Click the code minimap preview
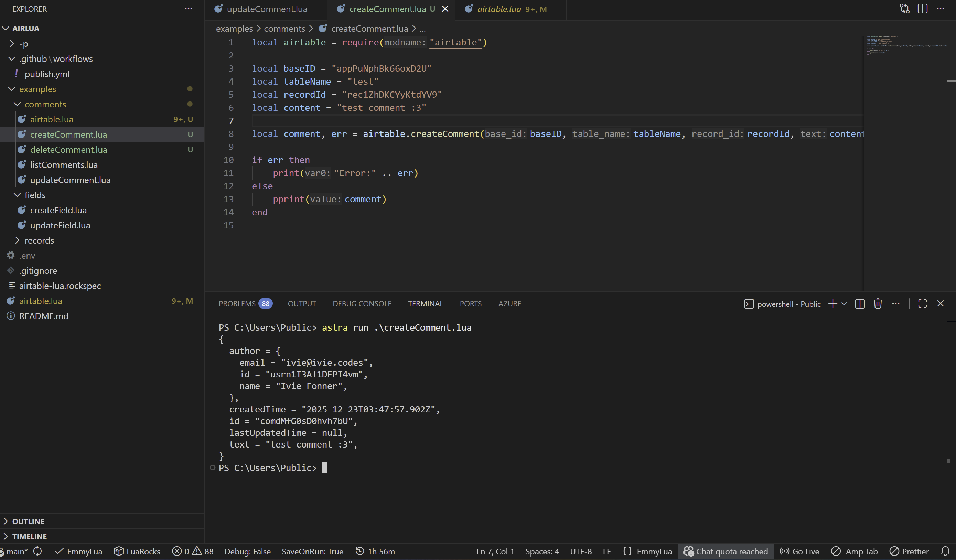Viewport: 956px width, 560px height. click(x=905, y=45)
